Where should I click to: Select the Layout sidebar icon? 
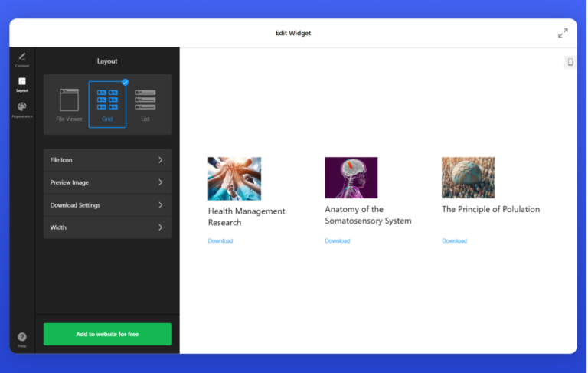[x=21, y=83]
